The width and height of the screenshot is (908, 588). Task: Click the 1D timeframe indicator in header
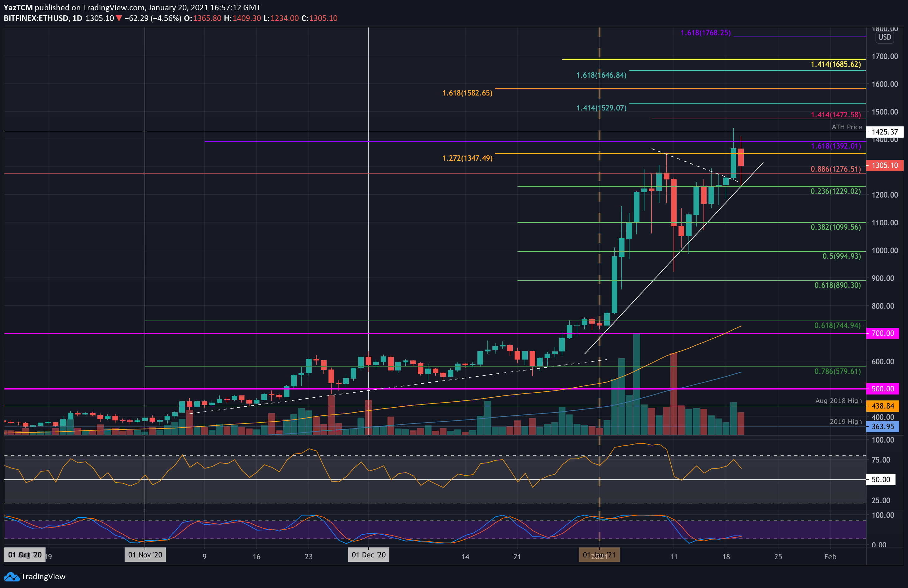77,18
